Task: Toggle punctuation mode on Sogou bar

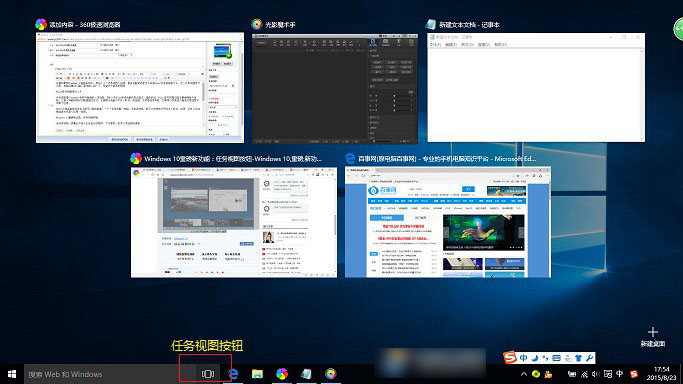Action: pyautogui.click(x=545, y=358)
